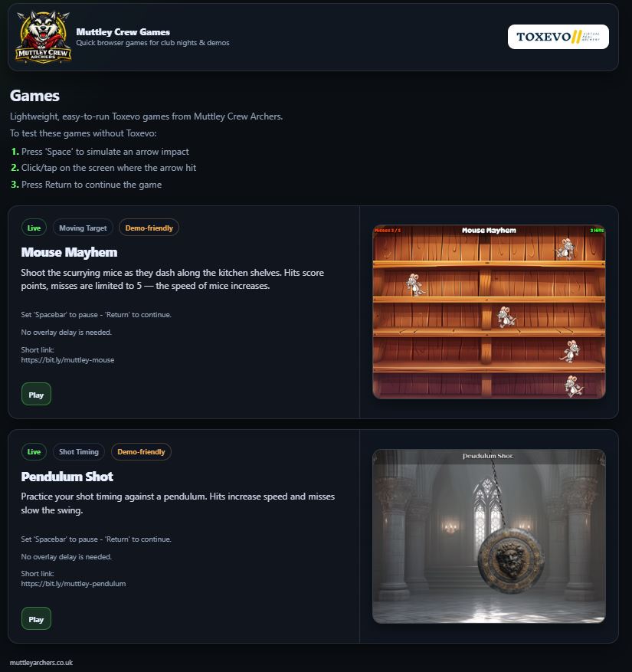The width and height of the screenshot is (632, 672).
Task: Click the Muttley Crew Games header title
Action: click(123, 32)
